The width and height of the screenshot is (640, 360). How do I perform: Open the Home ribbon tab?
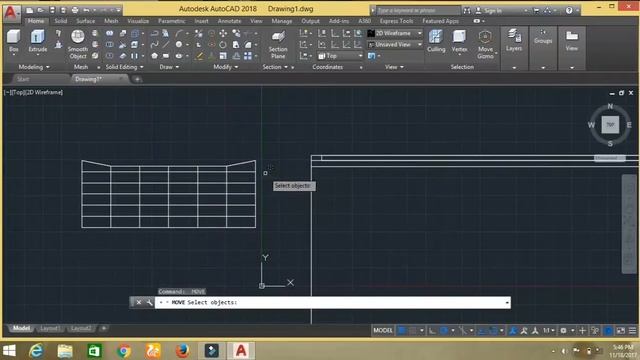click(x=36, y=21)
